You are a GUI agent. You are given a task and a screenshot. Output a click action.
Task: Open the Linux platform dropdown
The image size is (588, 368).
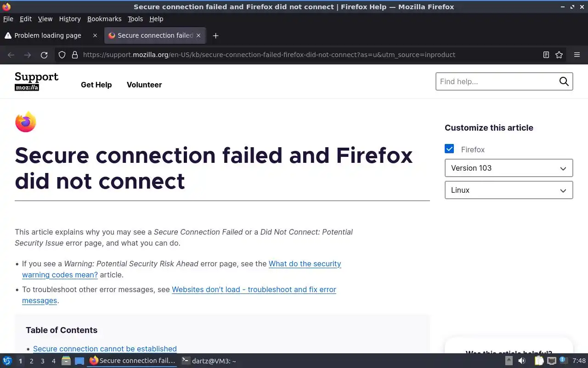509,190
